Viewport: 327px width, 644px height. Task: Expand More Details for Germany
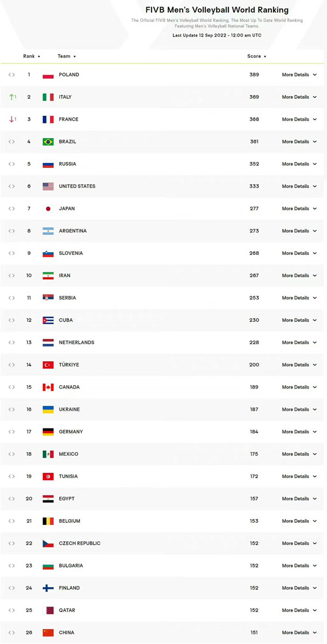pyautogui.click(x=299, y=432)
